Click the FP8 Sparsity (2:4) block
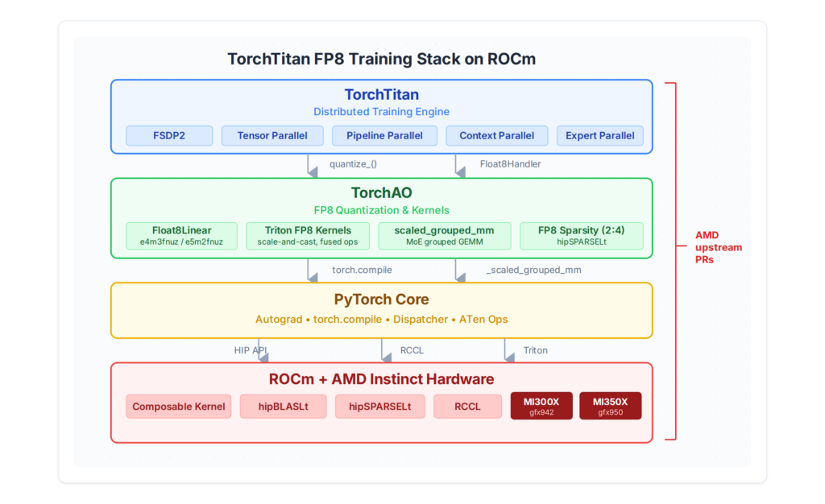This screenshot has height=504, width=825. click(x=582, y=235)
